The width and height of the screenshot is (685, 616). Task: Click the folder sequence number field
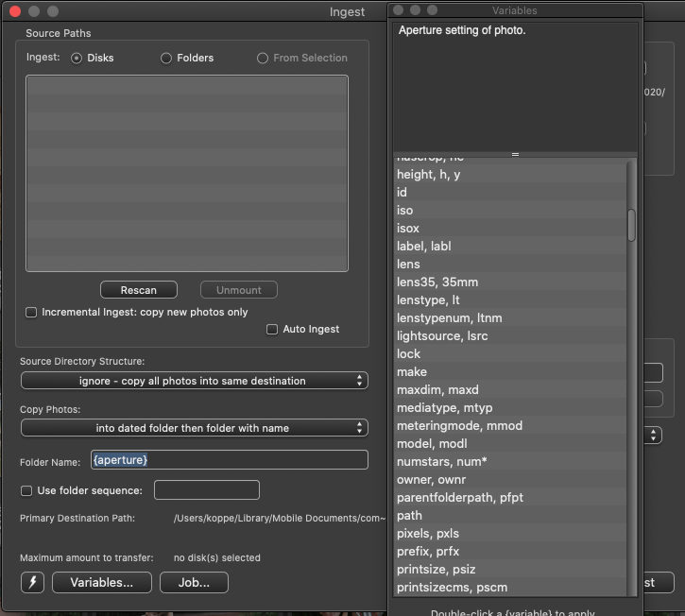tap(206, 490)
